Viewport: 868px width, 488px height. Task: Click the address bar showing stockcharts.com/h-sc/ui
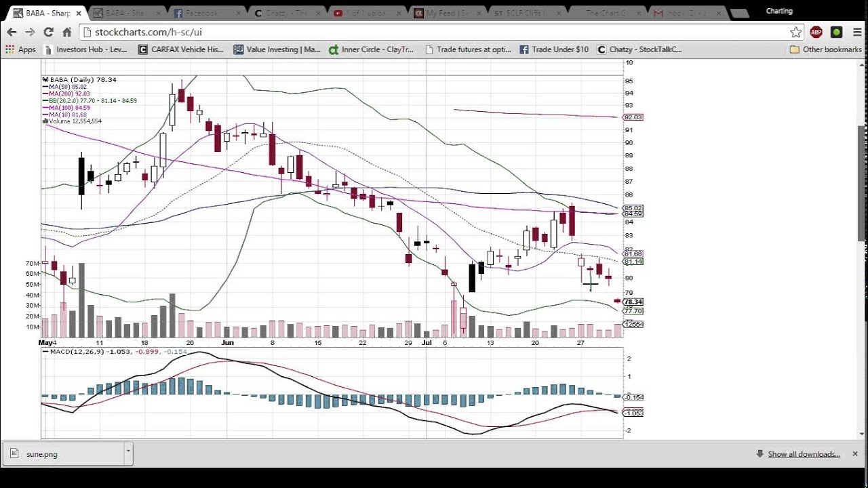(x=434, y=32)
